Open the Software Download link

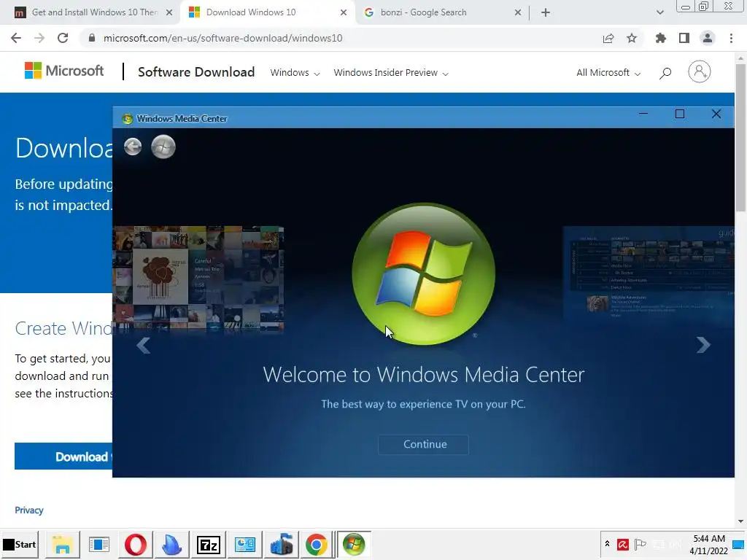(x=196, y=72)
